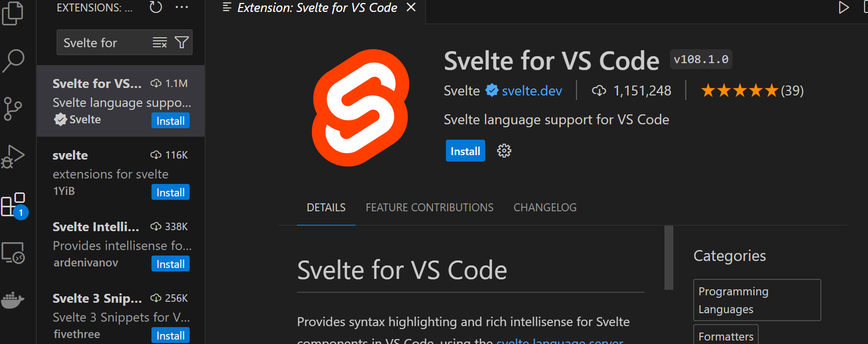Image resolution: width=868 pixels, height=344 pixels.
Task: Click the main Install button in details
Action: pos(465,151)
